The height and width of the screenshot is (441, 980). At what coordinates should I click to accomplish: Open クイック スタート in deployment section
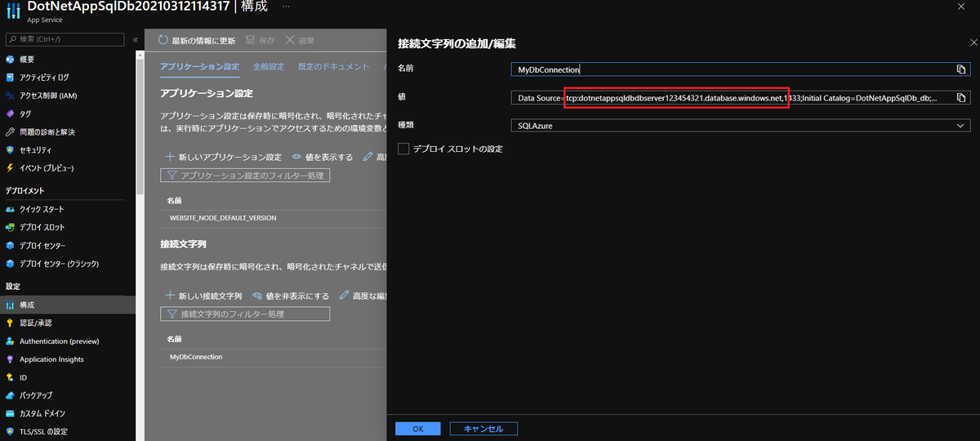42,209
